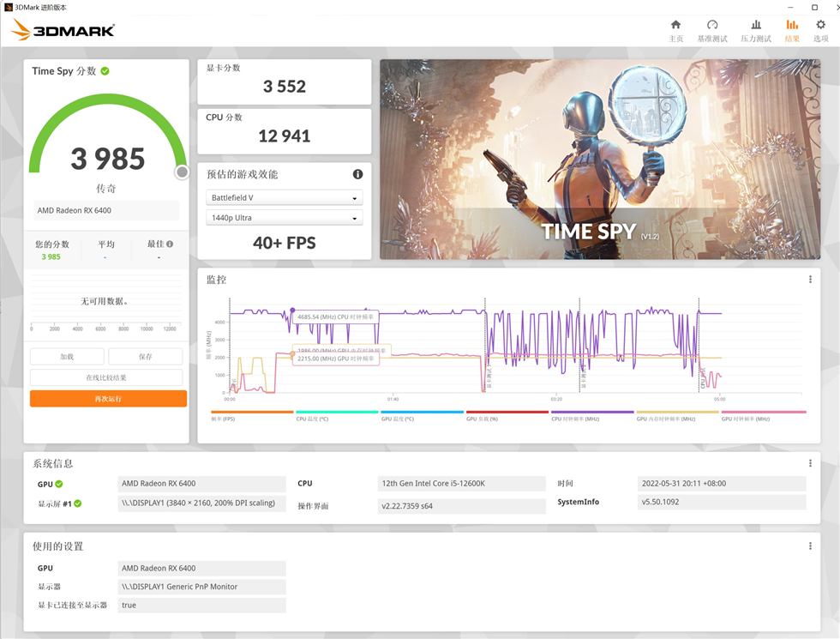Toggle the blue GPU temperature legend swatch

point(422,413)
